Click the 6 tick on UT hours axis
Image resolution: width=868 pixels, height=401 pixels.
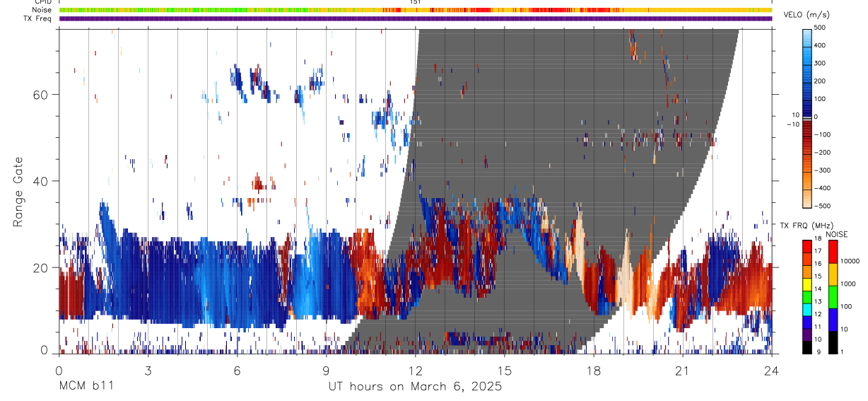pyautogui.click(x=237, y=371)
